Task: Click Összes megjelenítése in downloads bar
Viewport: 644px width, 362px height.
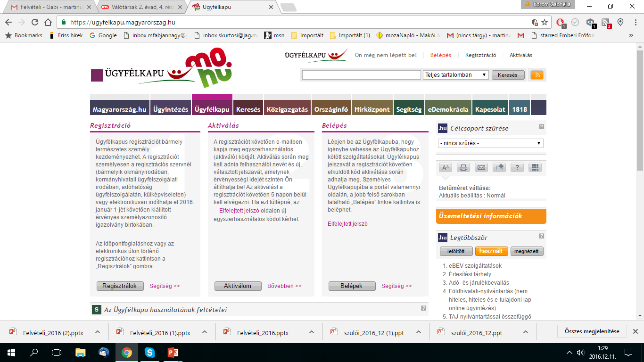Action: pos(592,331)
